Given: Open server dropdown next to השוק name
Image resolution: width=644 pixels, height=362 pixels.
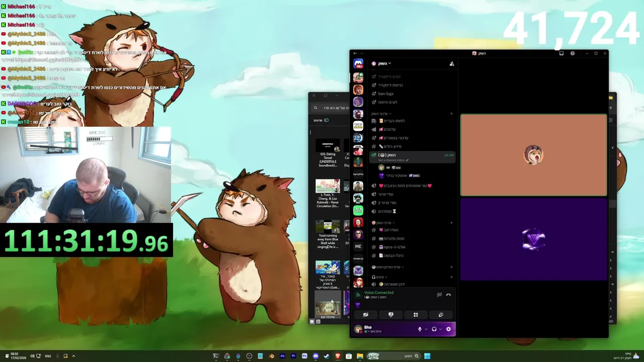Looking at the screenshot, I should pyautogui.click(x=389, y=64).
